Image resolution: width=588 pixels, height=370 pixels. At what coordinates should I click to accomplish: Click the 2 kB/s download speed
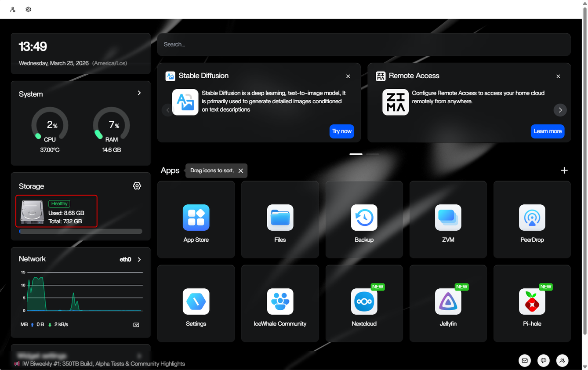pos(61,325)
